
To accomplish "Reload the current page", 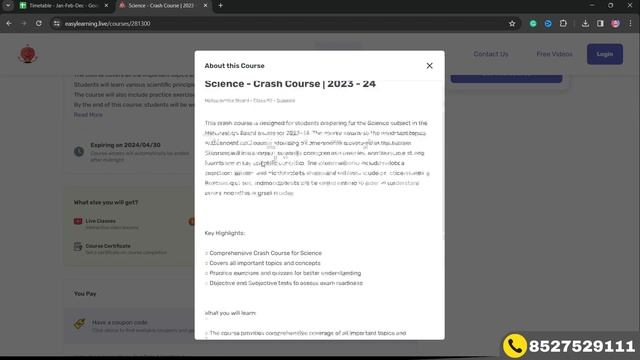I will coord(39,24).
